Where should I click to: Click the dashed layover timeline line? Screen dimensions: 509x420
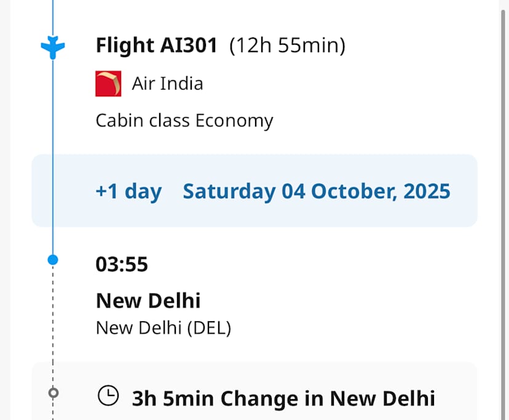(x=53, y=325)
